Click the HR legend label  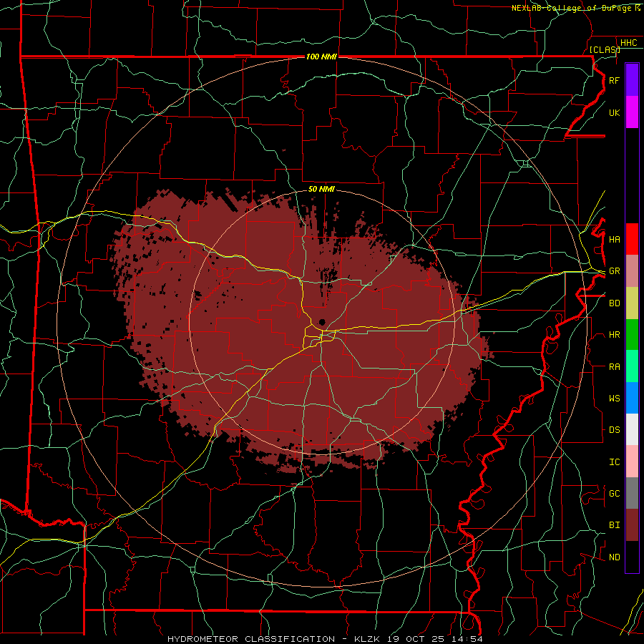point(614,335)
